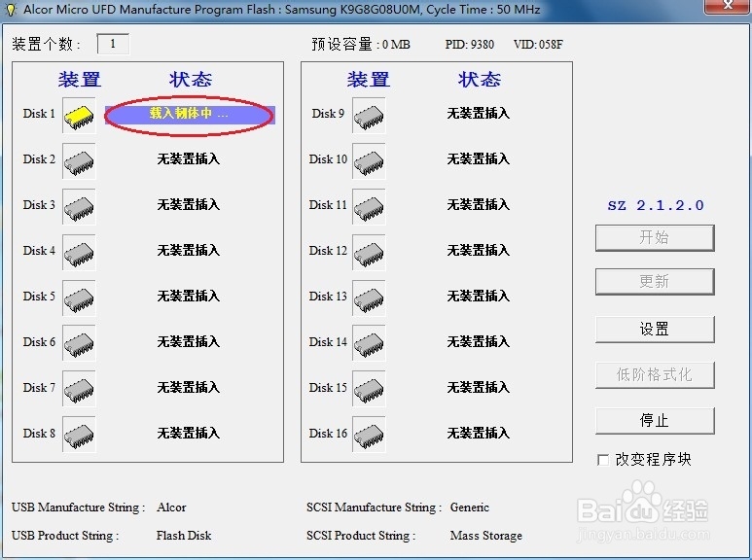Click Disk 16 status 无装置插入
This screenshot has width=752, height=560.
(x=479, y=433)
